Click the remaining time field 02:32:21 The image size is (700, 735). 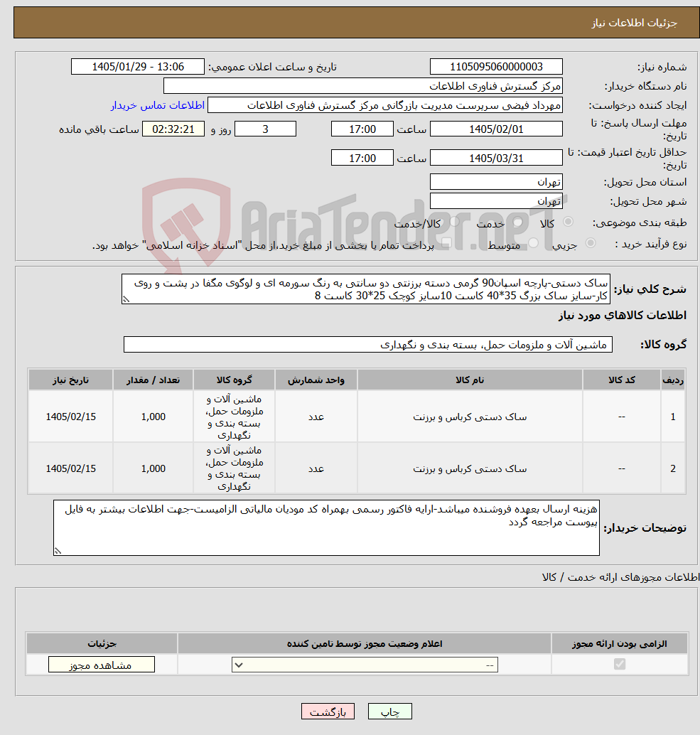pyautogui.click(x=173, y=129)
